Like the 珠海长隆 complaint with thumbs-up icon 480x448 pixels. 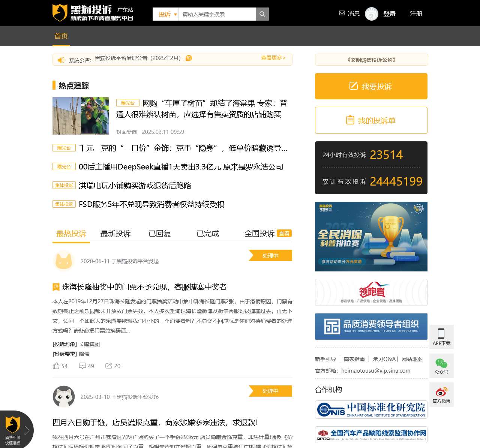pos(56,366)
